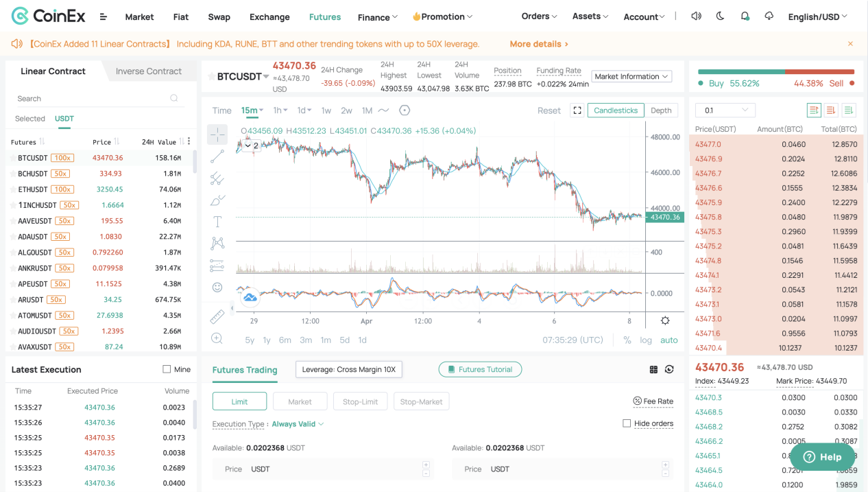Open the Swap menu item
This screenshot has width=868, height=492.
(x=219, y=16)
